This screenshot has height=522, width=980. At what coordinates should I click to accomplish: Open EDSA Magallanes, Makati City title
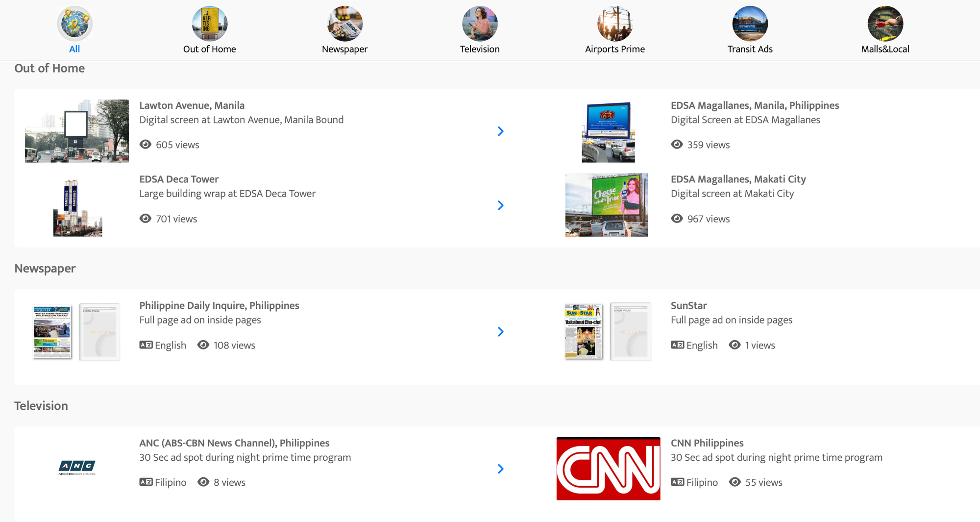tap(738, 180)
